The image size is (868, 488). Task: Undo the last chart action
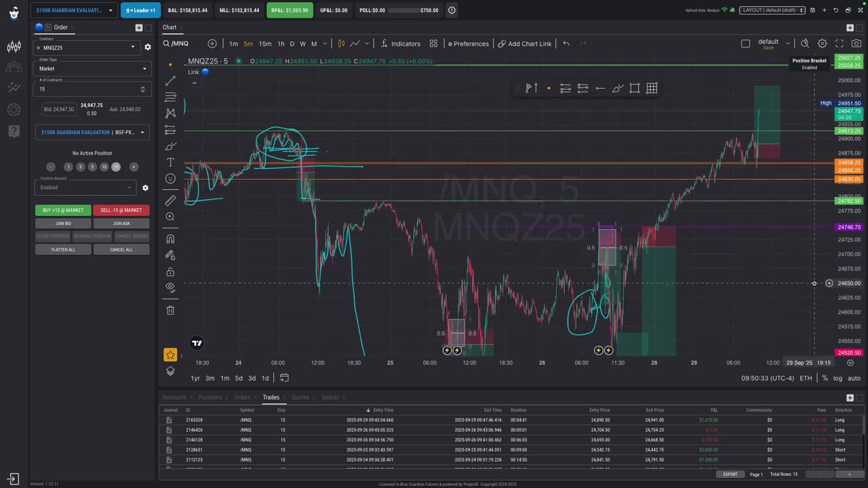coord(566,43)
